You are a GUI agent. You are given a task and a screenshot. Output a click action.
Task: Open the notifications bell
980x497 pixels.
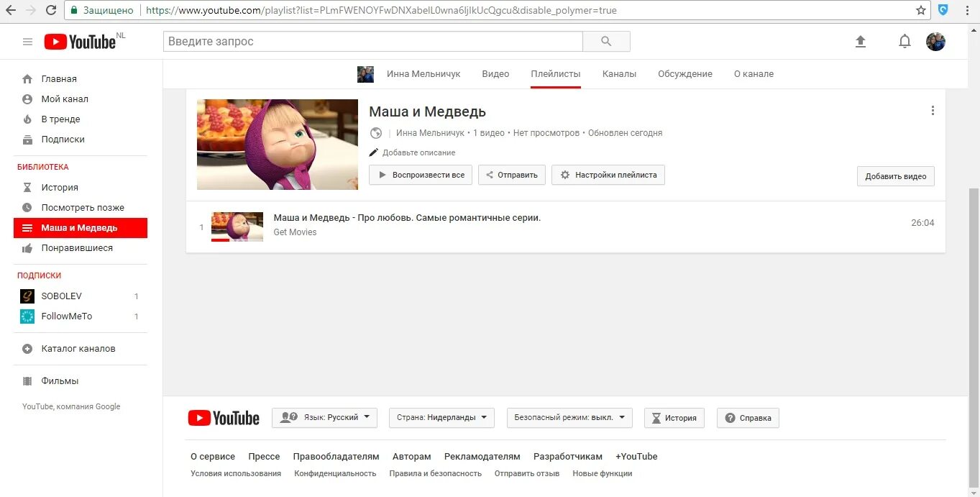[x=905, y=42]
